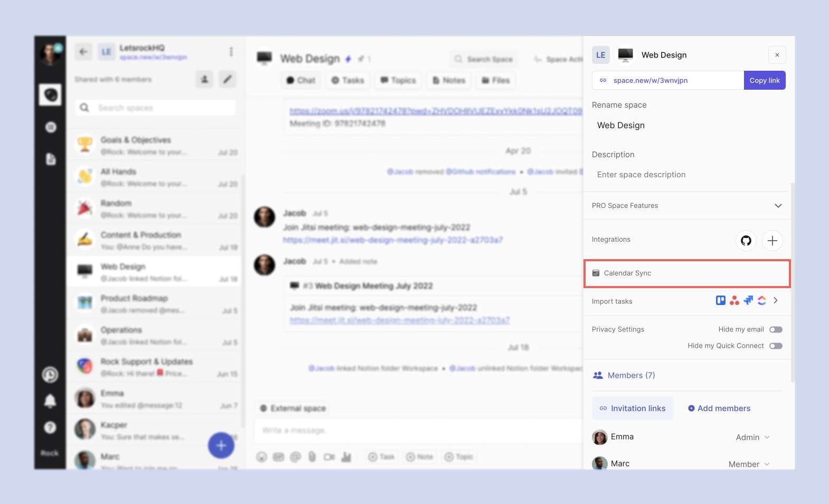
Task: Switch to the Tasks tab
Action: pyautogui.click(x=347, y=80)
